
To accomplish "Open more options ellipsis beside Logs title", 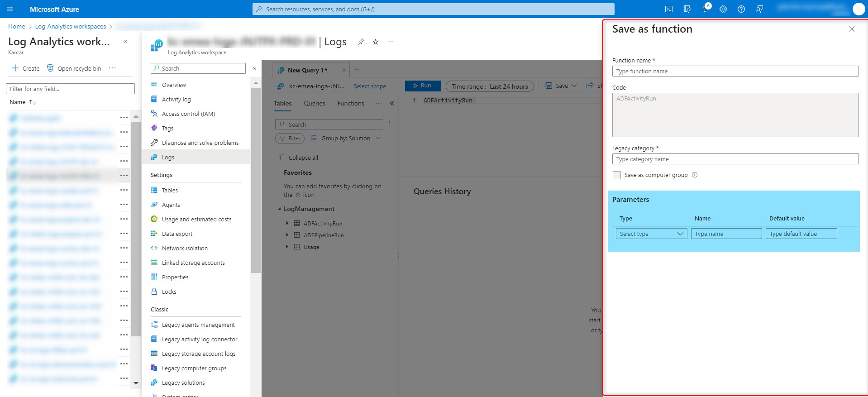I will 390,42.
